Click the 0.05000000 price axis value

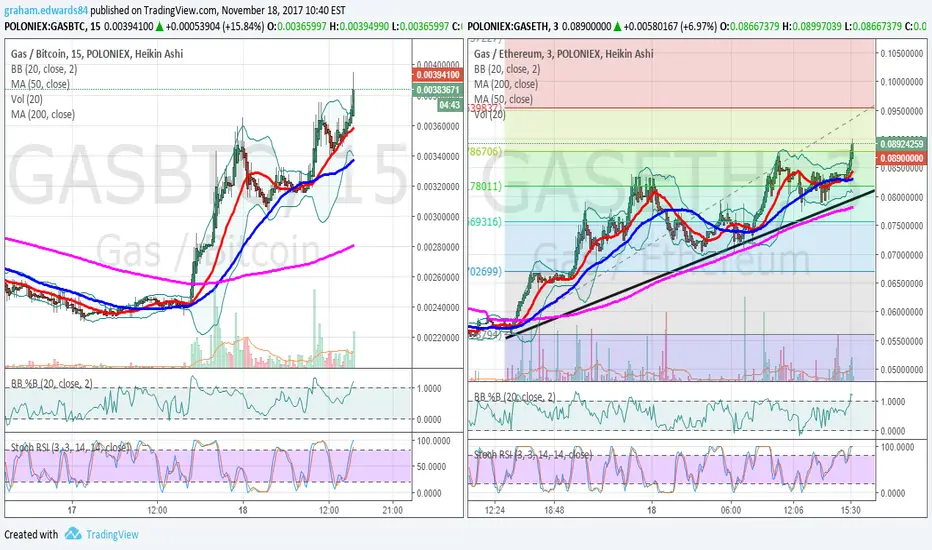tap(902, 370)
